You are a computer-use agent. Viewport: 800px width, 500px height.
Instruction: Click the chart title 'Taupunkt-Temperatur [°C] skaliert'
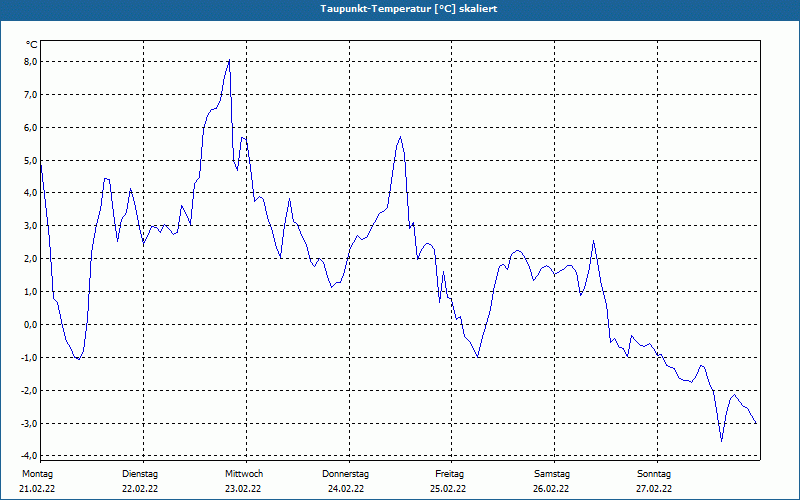409,9
